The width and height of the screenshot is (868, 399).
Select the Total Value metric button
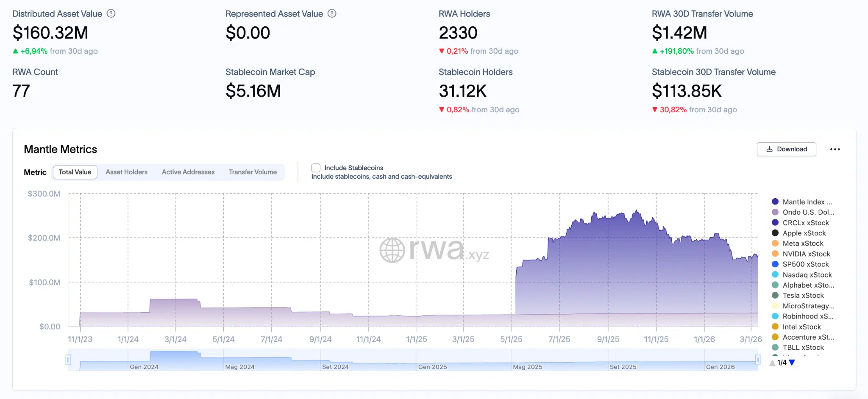(75, 172)
